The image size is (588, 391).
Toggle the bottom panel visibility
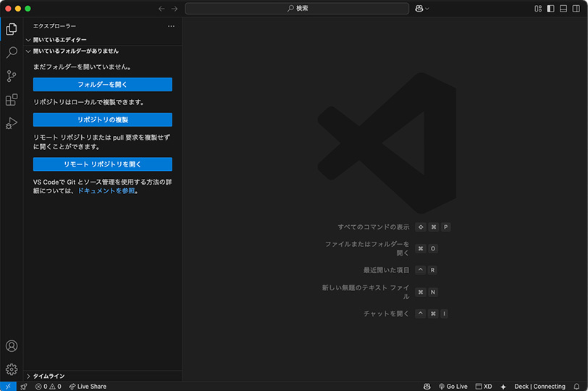[x=563, y=9]
